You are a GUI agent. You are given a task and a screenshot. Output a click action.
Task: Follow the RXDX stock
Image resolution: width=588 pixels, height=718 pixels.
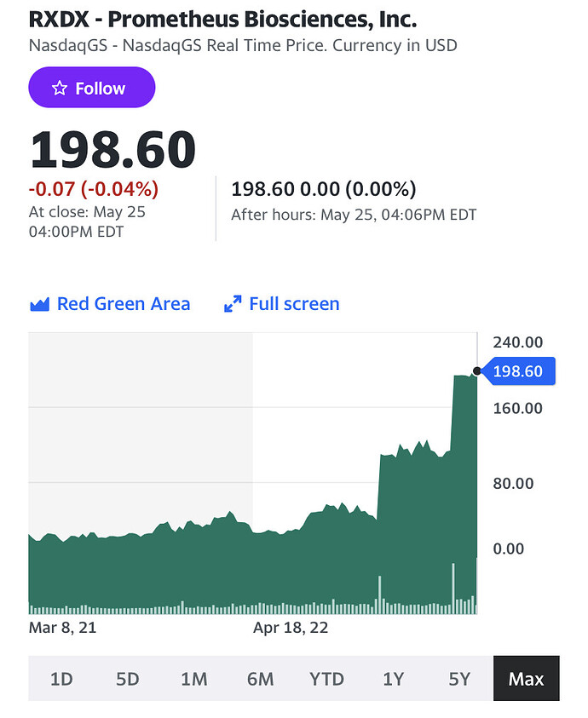pyautogui.click(x=92, y=88)
